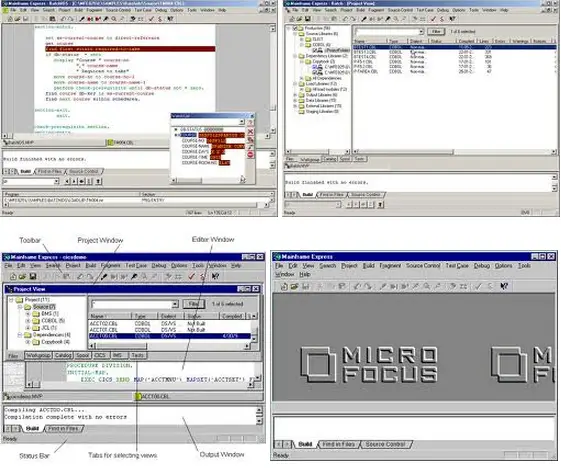The height and width of the screenshot is (471, 561).
Task: Select Find in Files tab in cicsdemo output window
Action: [63, 428]
